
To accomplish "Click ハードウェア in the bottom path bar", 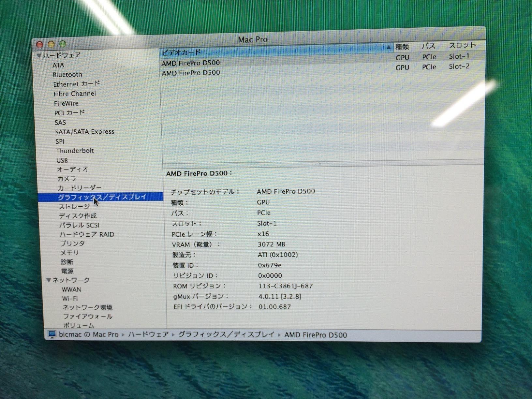I will point(148,334).
